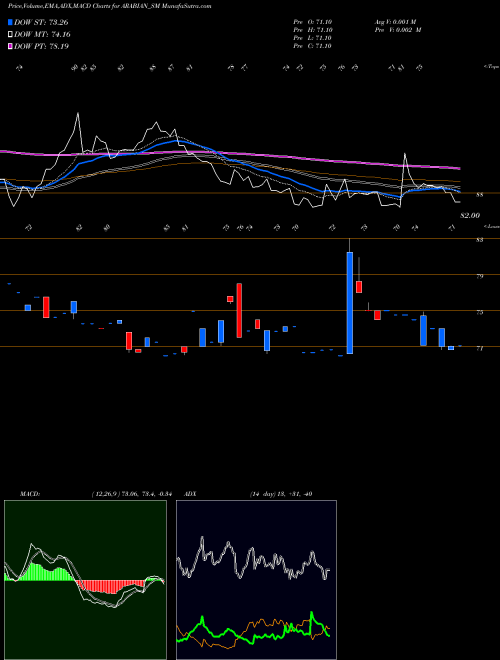Click the 'Pre C: 71.10' value
Image resolution: width=500 pixels, height=660 pixels.
point(313,46)
